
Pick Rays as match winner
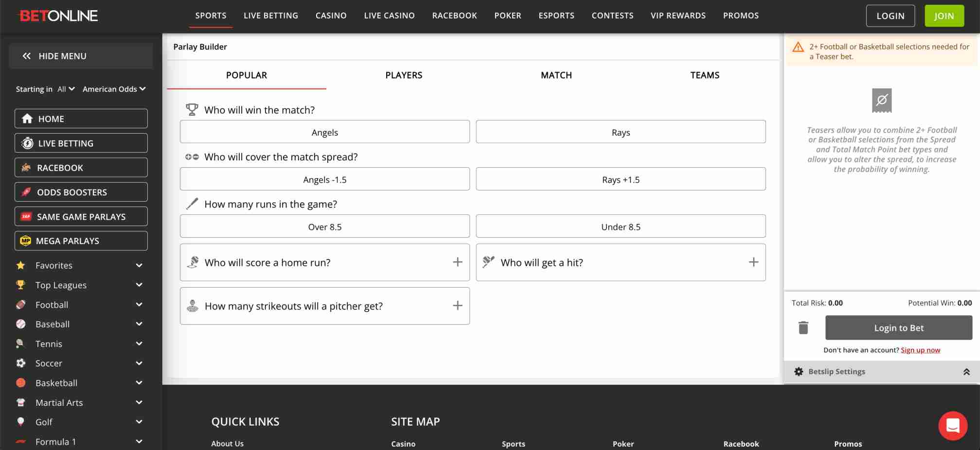pyautogui.click(x=621, y=132)
